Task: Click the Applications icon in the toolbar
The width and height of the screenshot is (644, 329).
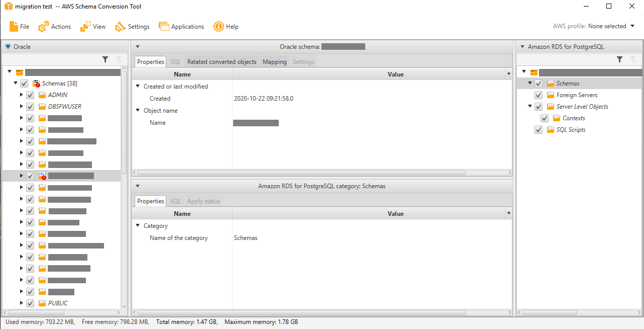Action: (x=164, y=26)
